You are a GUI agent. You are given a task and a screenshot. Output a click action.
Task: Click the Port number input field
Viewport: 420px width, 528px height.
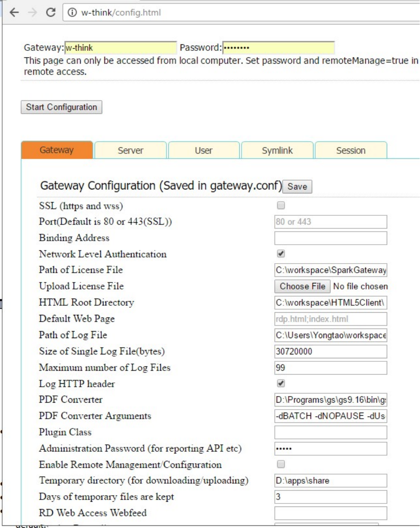(331, 221)
